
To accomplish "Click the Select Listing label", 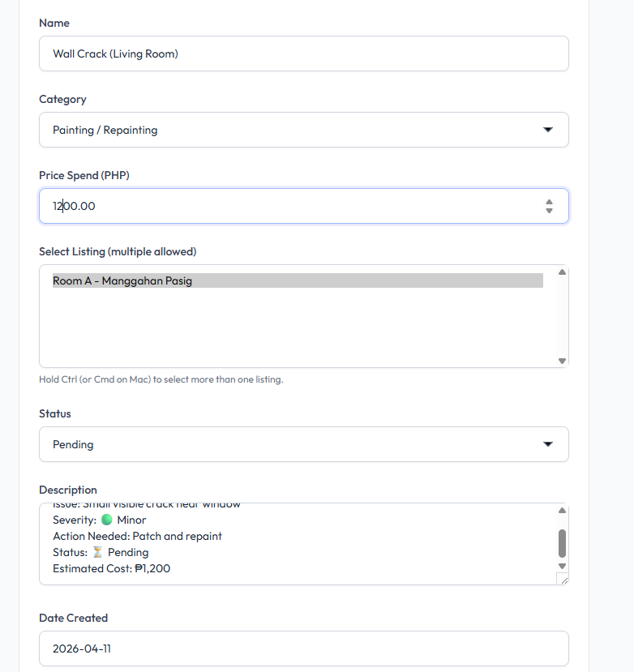I will point(118,251).
